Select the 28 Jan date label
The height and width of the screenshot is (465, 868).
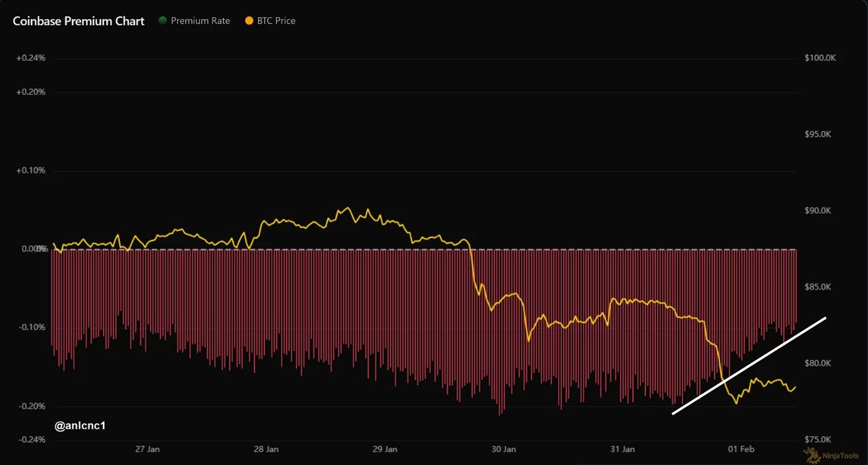(x=266, y=449)
